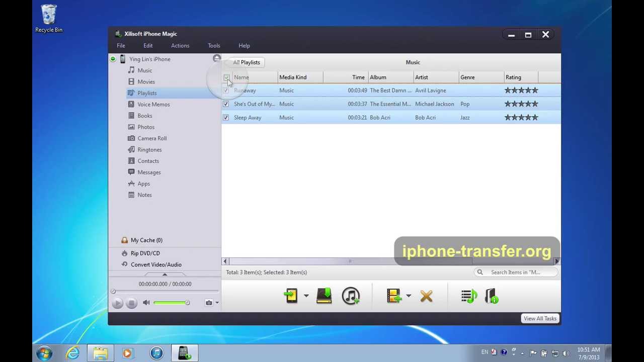The image size is (644, 362).
Task: Click the copy to computer icon
Action: pyautogui.click(x=324, y=296)
